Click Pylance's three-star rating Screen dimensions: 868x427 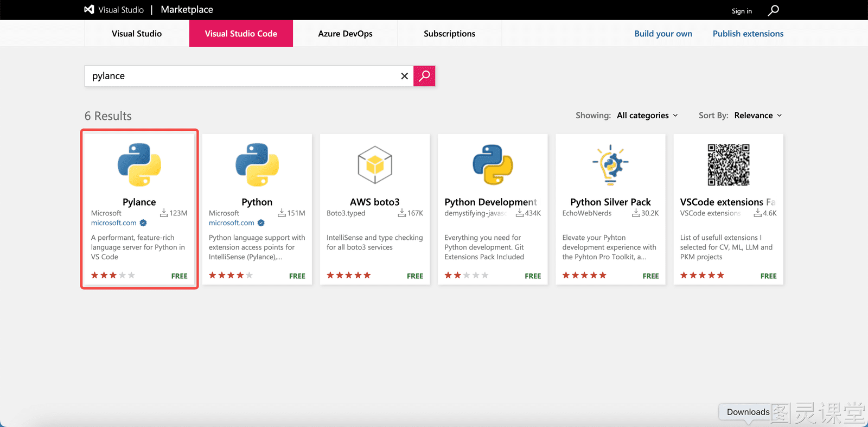pos(113,276)
